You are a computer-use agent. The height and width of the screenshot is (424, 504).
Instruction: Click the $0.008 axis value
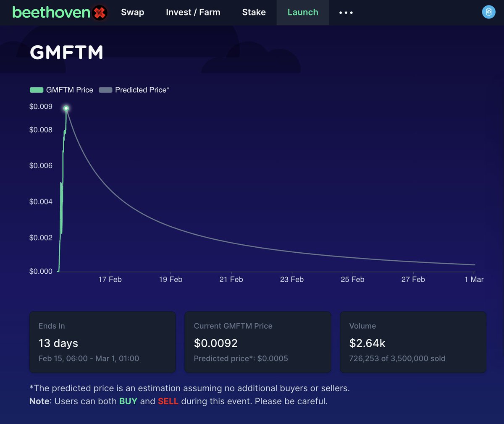[x=41, y=130]
